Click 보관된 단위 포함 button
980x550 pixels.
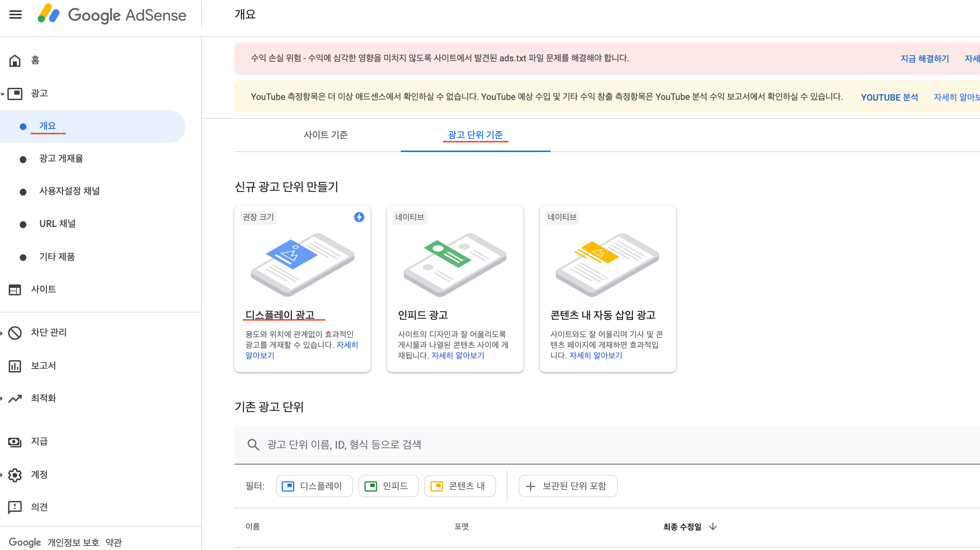tap(568, 486)
